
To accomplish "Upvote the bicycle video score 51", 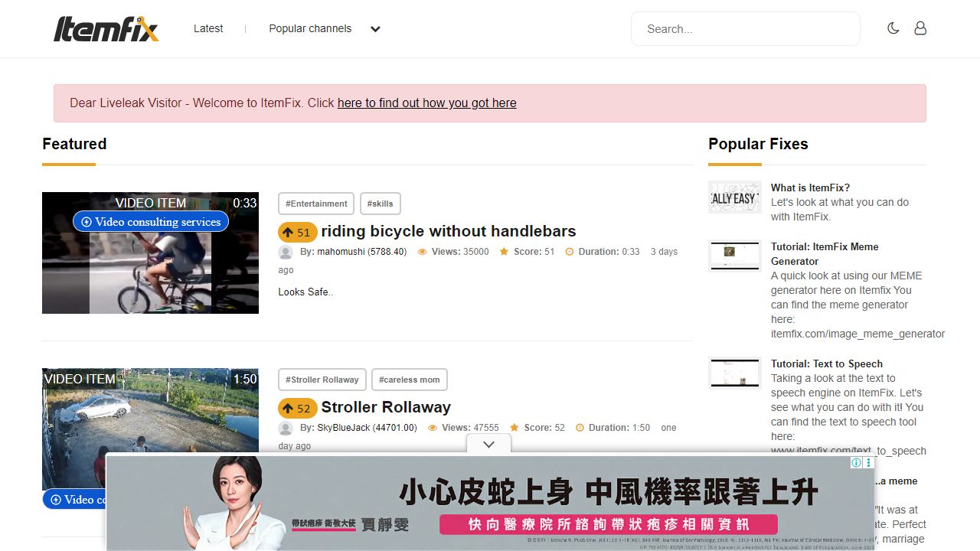I will [x=298, y=232].
